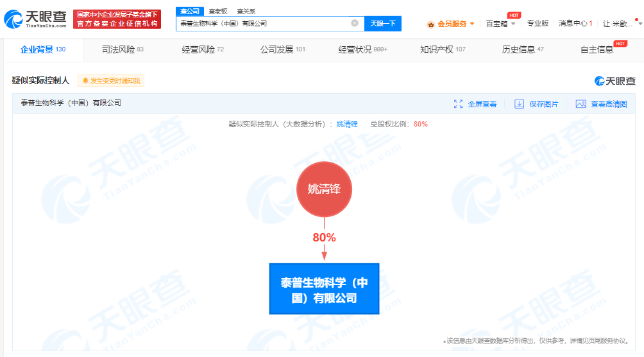This screenshot has height=357, width=644.
Task: Open the 专业版 link
Action: [x=538, y=24]
